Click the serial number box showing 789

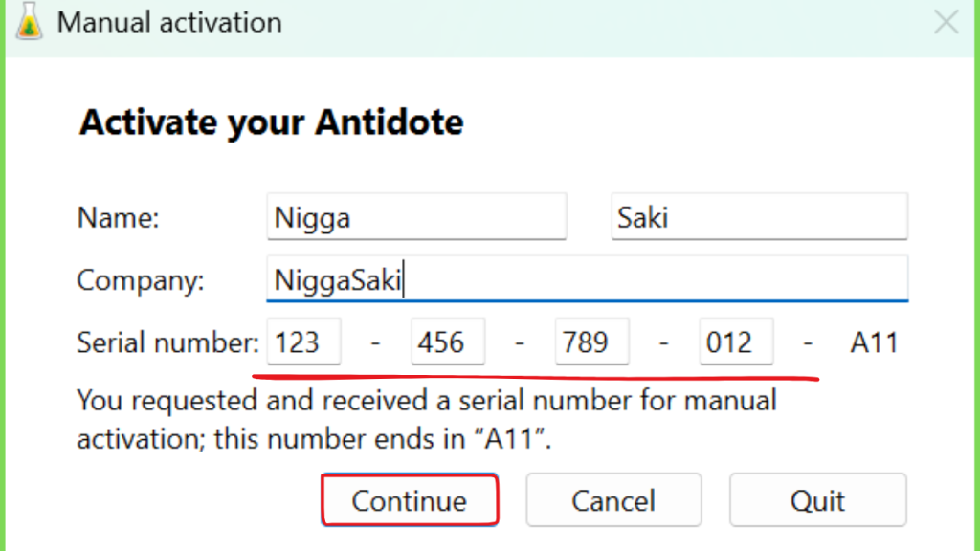[x=591, y=342]
